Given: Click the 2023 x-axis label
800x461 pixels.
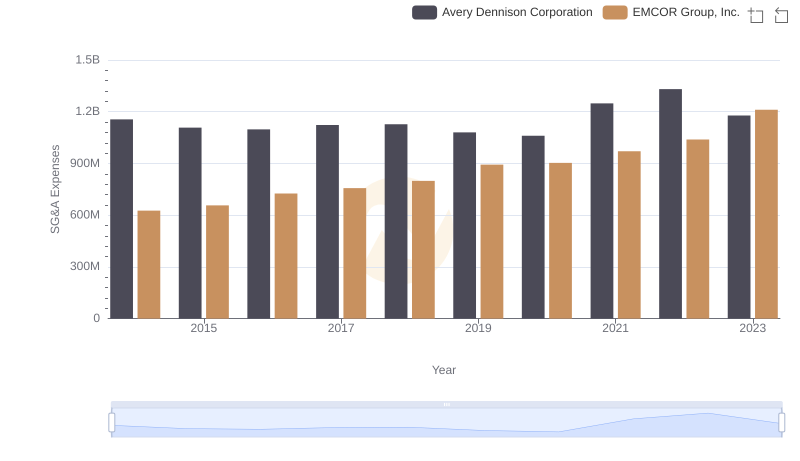Looking at the screenshot, I should click(753, 328).
